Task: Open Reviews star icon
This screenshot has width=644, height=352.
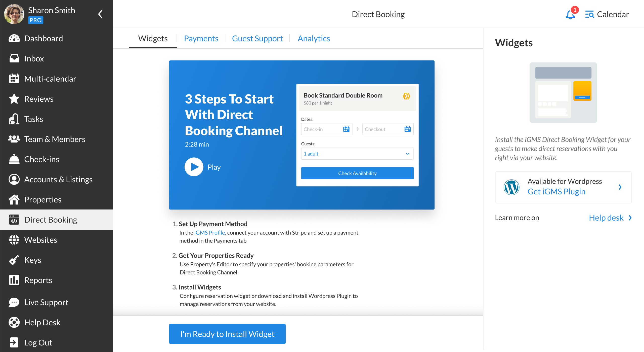Action: [14, 99]
